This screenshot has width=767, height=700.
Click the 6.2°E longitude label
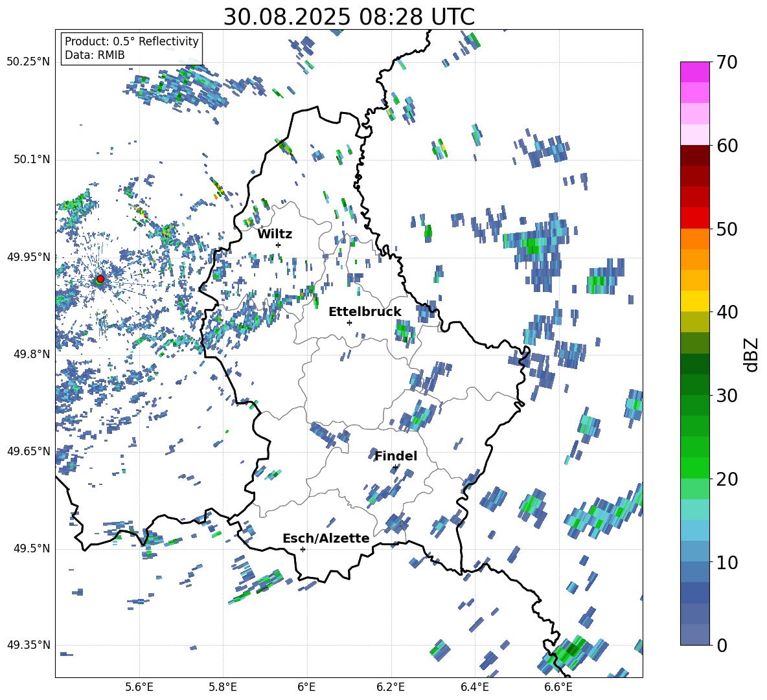pos(391,687)
